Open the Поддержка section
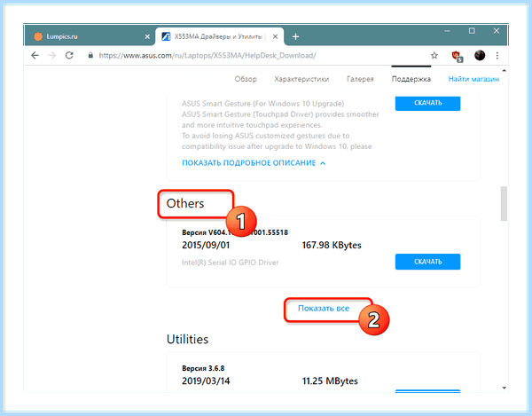This screenshot has width=532, height=416. click(411, 79)
